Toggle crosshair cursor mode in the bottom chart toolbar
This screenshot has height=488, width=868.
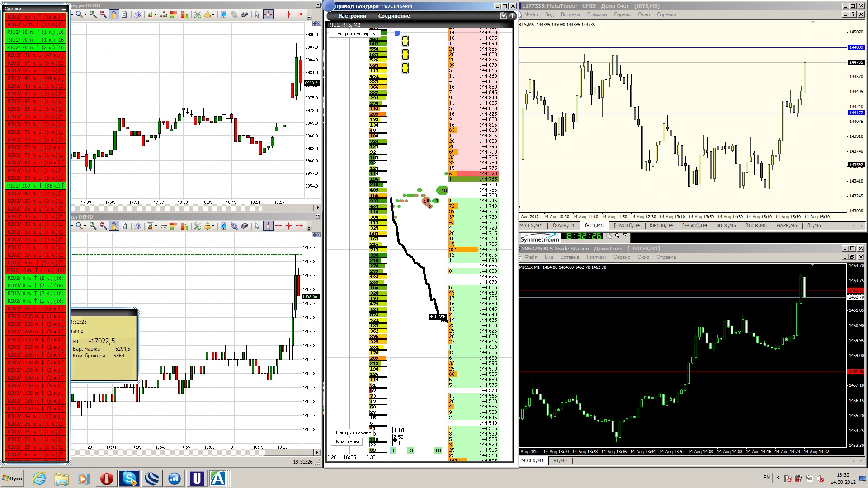point(268,226)
